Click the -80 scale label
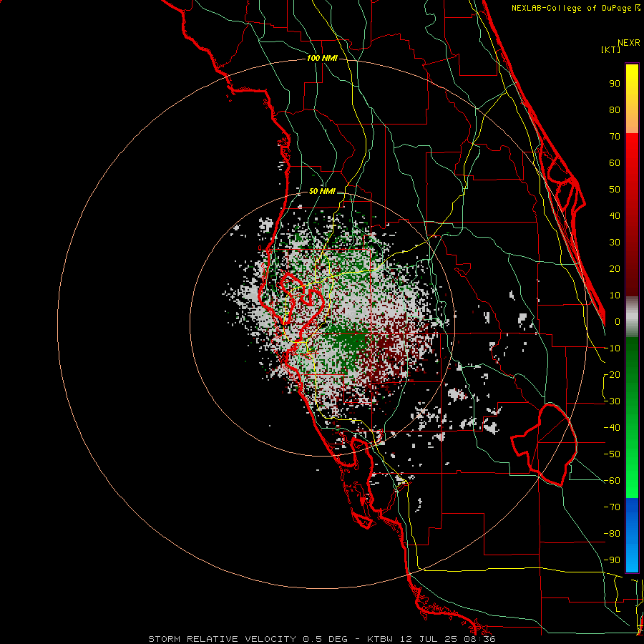Image resolution: width=644 pixels, height=644 pixels. (612, 534)
